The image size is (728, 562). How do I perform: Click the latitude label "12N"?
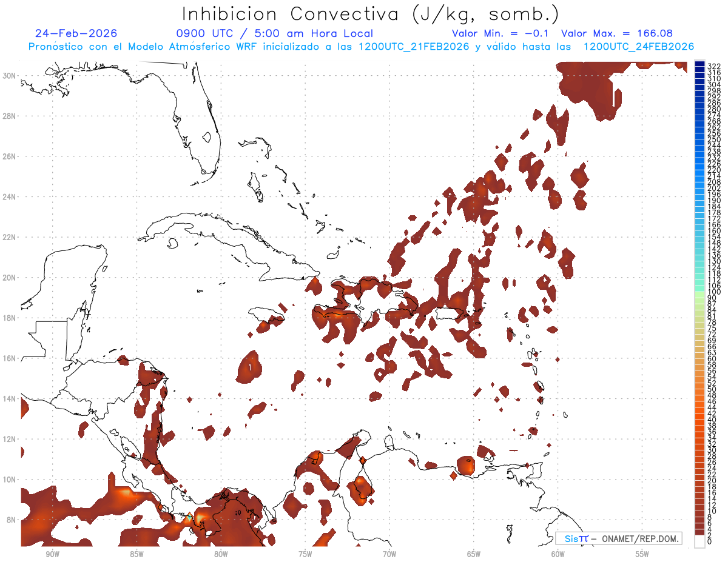click(x=10, y=439)
